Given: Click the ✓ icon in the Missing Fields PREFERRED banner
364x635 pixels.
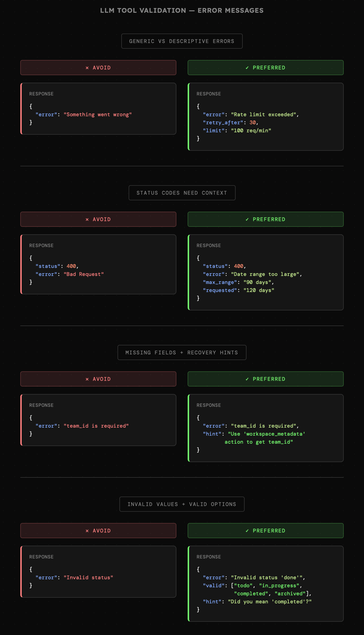Looking at the screenshot, I should point(247,379).
